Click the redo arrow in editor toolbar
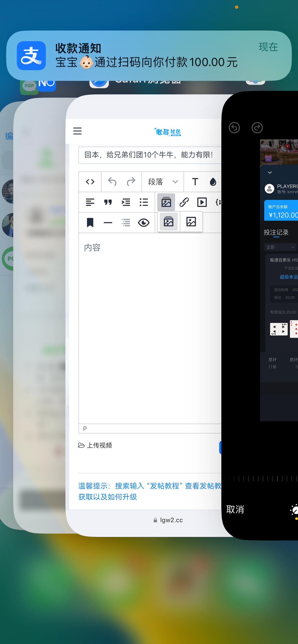Screen dimensions: 298x644 coord(131,182)
